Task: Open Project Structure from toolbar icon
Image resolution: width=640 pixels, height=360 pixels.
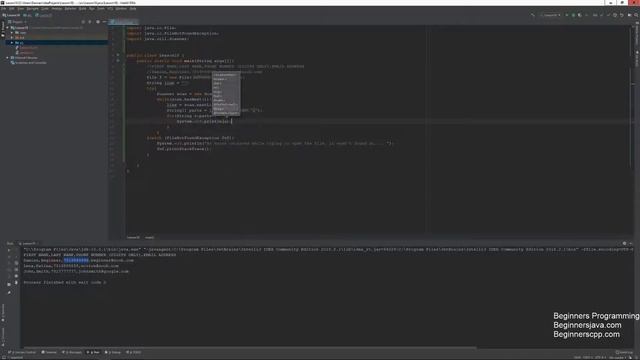Action: (629, 15)
